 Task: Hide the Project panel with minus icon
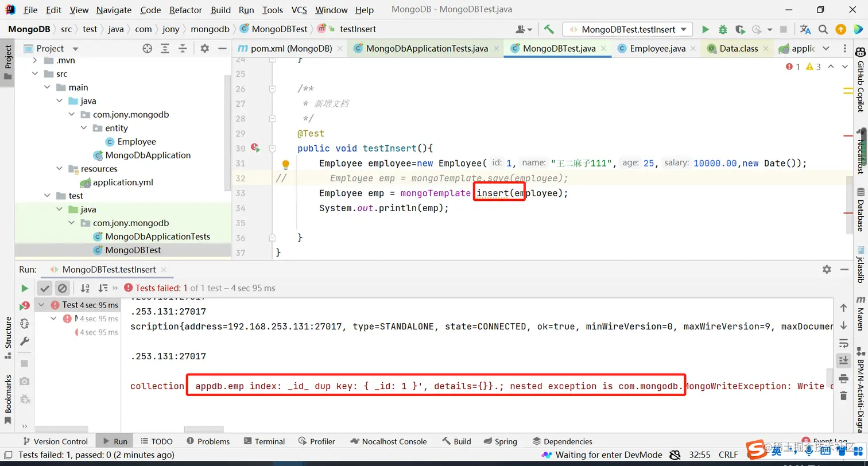tap(222, 49)
